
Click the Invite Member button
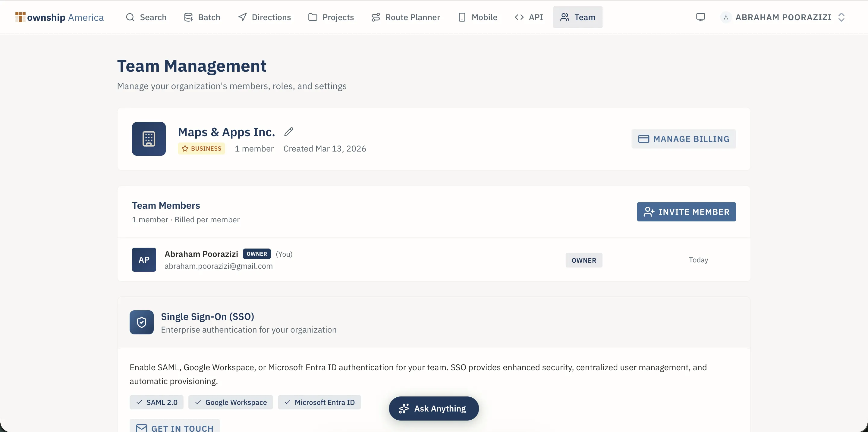coord(686,212)
